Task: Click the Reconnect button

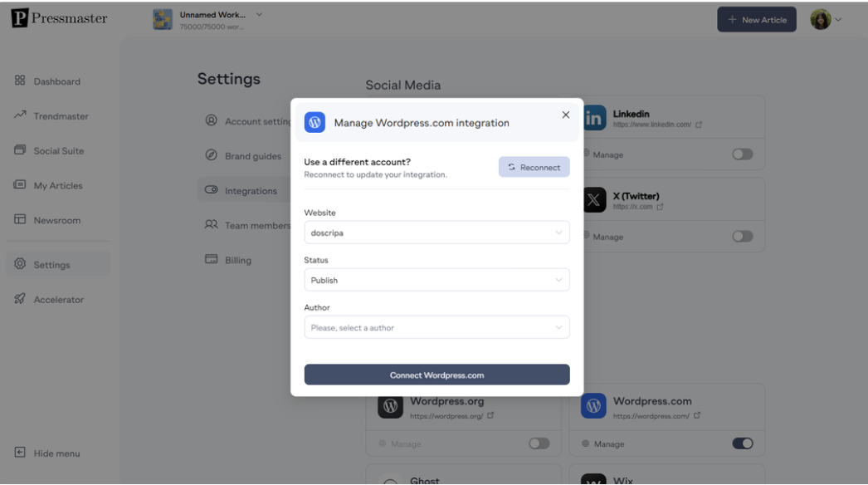Action: click(534, 167)
